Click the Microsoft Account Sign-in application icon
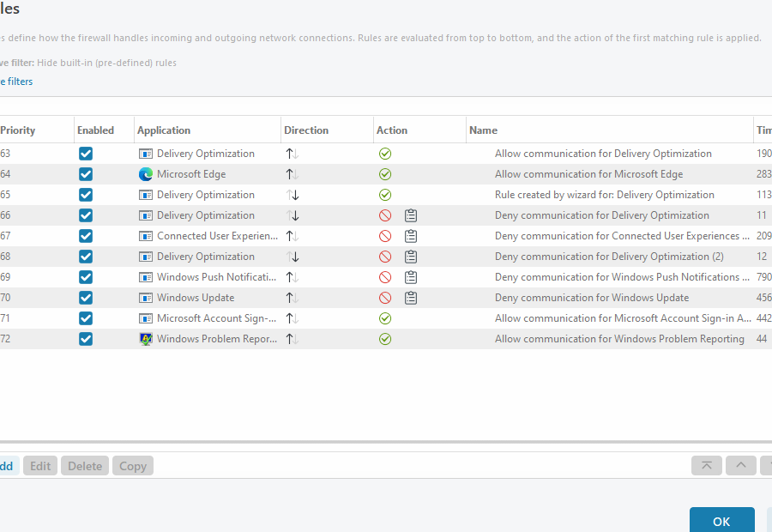 click(146, 318)
